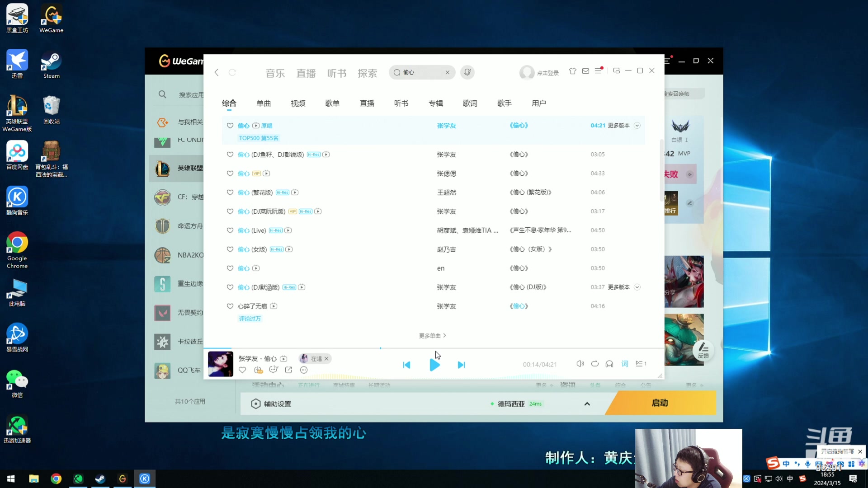Toggle mute with the volume icon
This screenshot has height=488, width=868.
580,363
